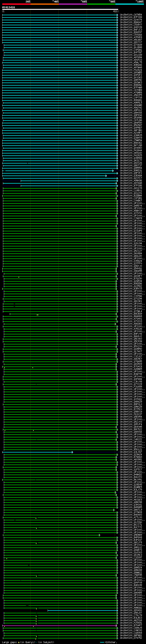
Task: Click the arrowhead ending the UniRef100_Q3EAQ4 bar
Action: click(x=106, y=175)
